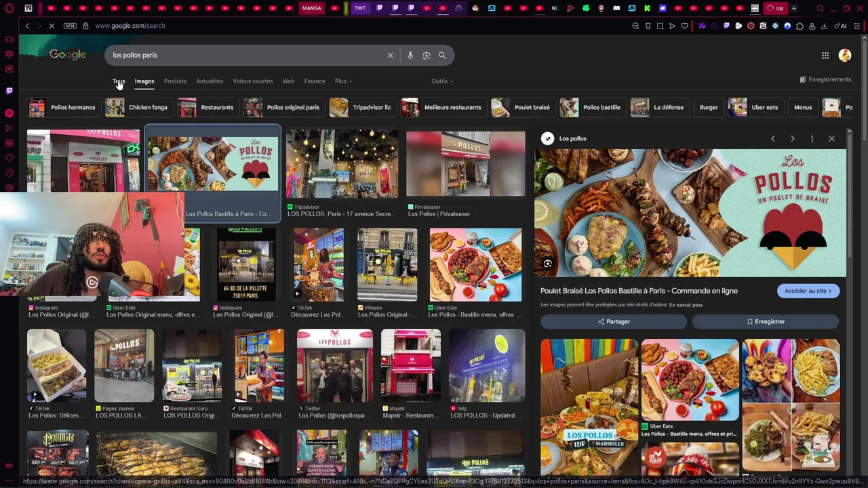Click the Accéder au site button
Screen dimensions: 868x488
tap(808, 291)
